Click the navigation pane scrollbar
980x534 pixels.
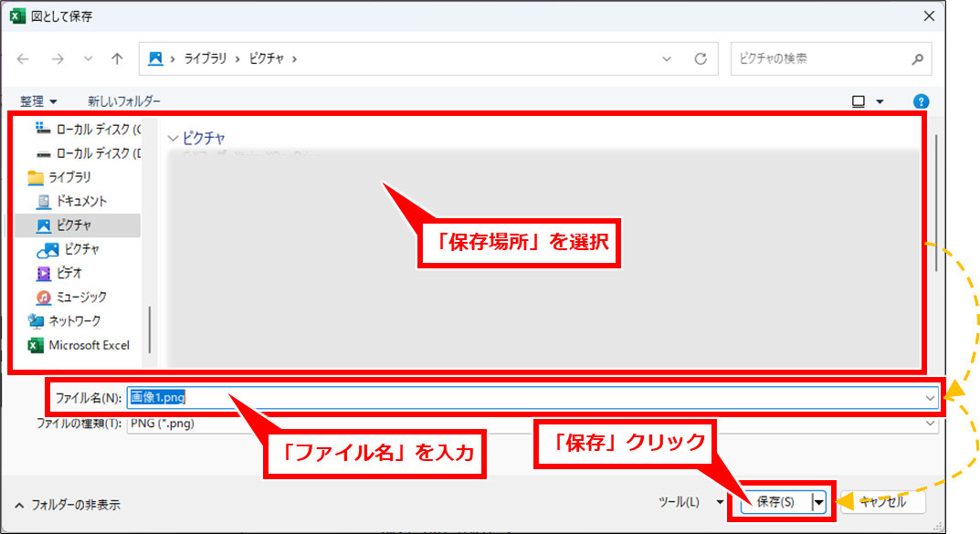click(150, 329)
